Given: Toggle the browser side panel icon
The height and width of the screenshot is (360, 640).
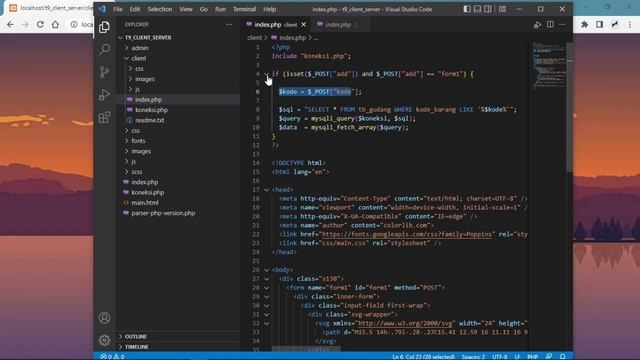Looking at the screenshot, I should (600, 24).
